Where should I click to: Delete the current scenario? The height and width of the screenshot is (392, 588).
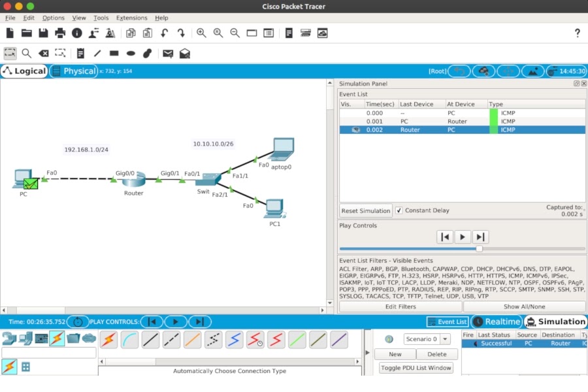437,354
